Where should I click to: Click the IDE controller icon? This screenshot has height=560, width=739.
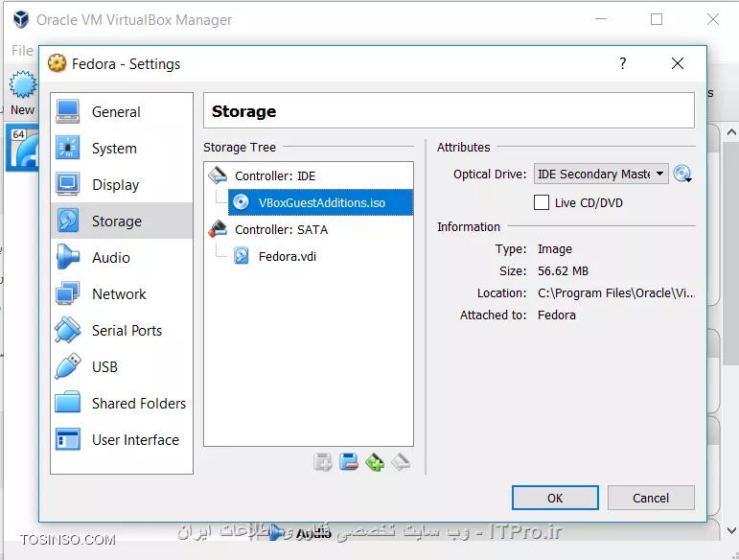pyautogui.click(x=218, y=175)
